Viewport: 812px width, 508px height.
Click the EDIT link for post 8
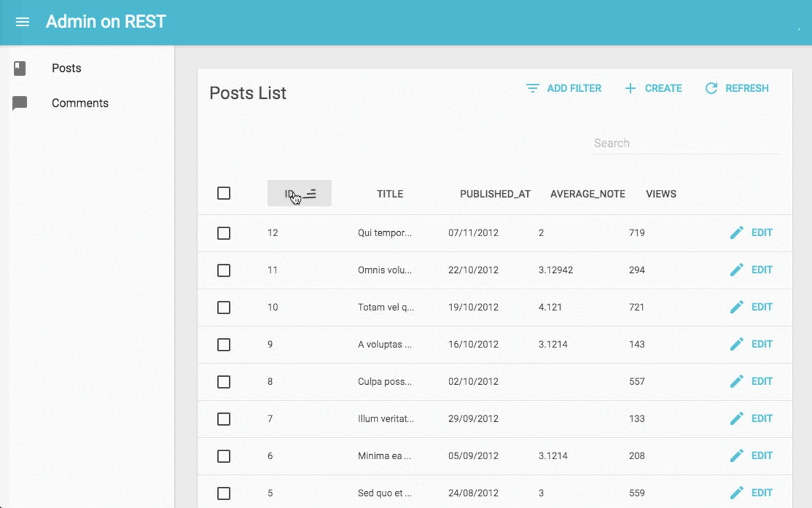pyautogui.click(x=762, y=381)
